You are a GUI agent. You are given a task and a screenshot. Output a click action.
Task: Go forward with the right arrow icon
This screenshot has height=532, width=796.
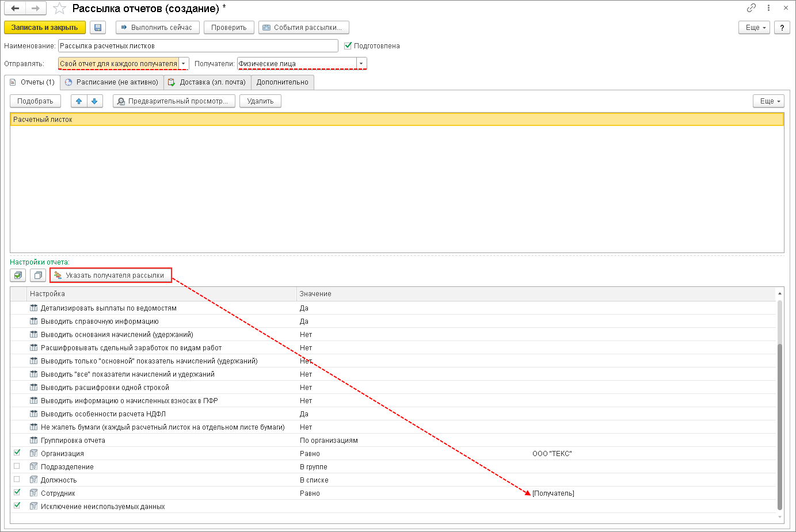[36, 9]
